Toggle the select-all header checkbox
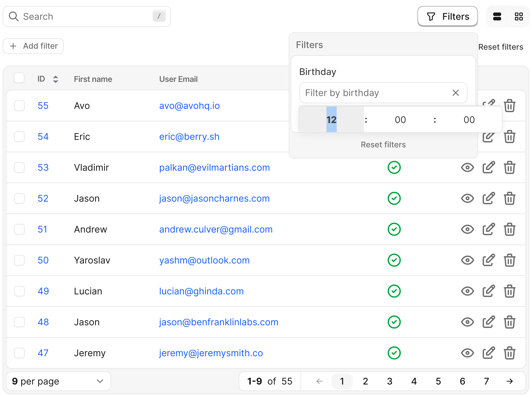Screen dimensions: 532x397 pyautogui.click(x=19, y=78)
